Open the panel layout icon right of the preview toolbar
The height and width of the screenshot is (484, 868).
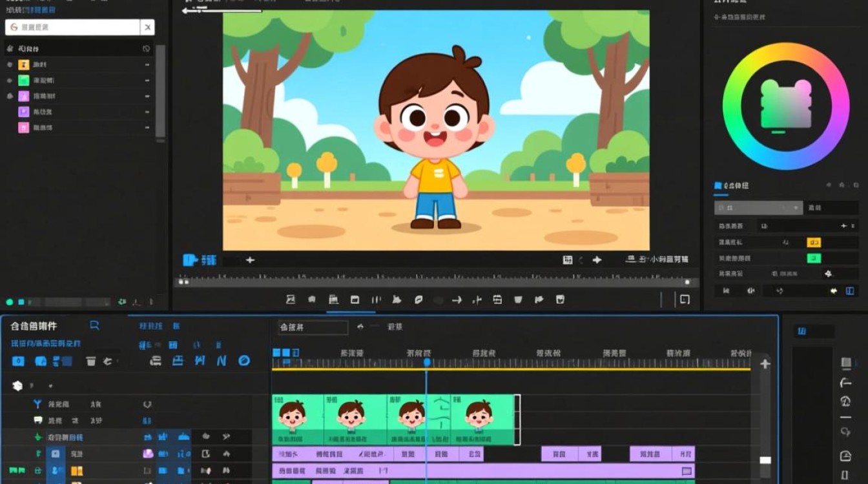(x=685, y=299)
